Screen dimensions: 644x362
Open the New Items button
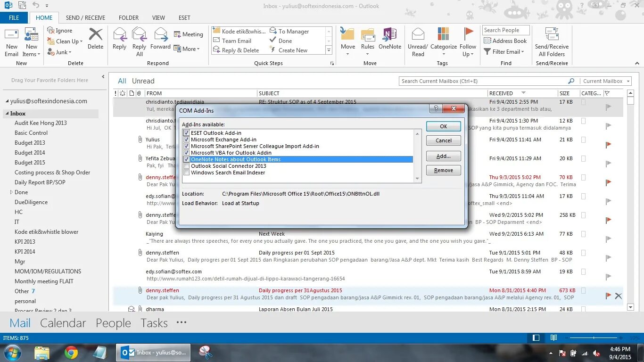(x=31, y=42)
